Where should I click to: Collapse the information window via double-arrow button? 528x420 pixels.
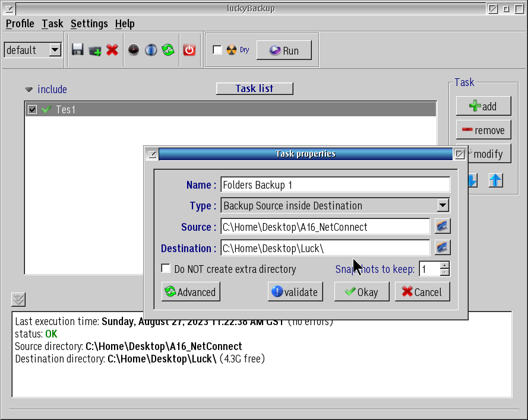click(18, 299)
